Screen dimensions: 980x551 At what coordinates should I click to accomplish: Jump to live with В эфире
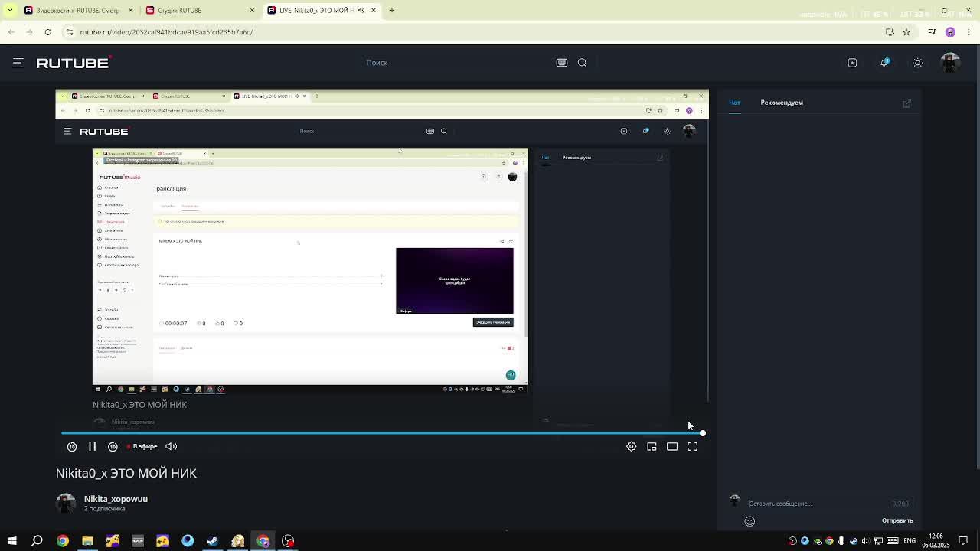(142, 446)
